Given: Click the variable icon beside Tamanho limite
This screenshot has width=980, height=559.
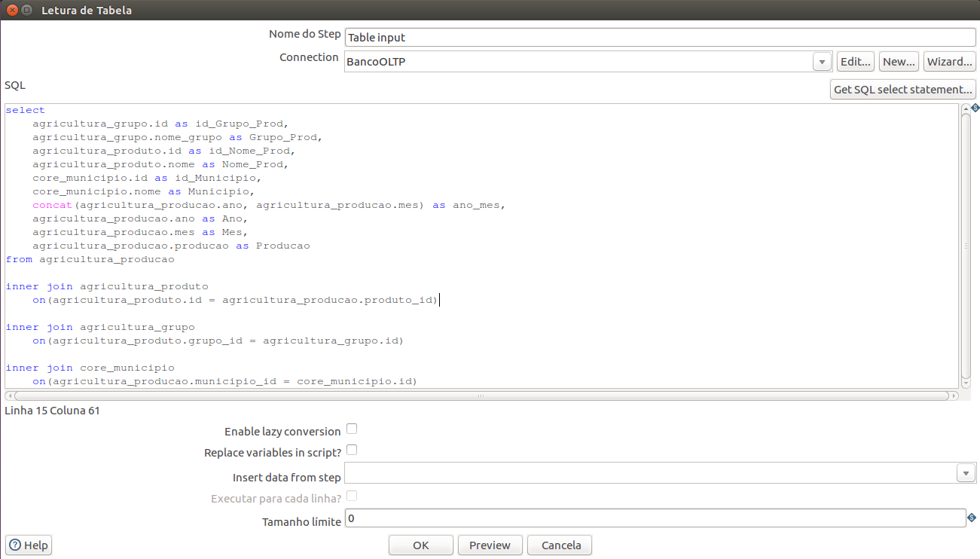Looking at the screenshot, I should [972, 518].
